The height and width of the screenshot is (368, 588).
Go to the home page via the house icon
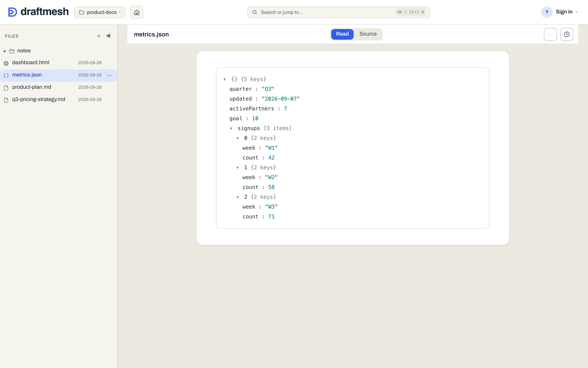click(x=137, y=12)
